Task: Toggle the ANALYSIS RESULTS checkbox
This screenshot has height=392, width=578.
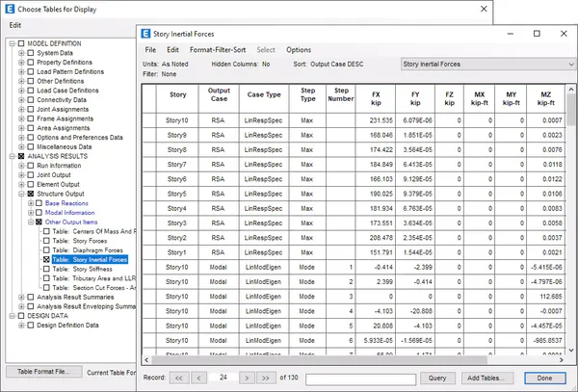Action: pyautogui.click(x=21, y=156)
